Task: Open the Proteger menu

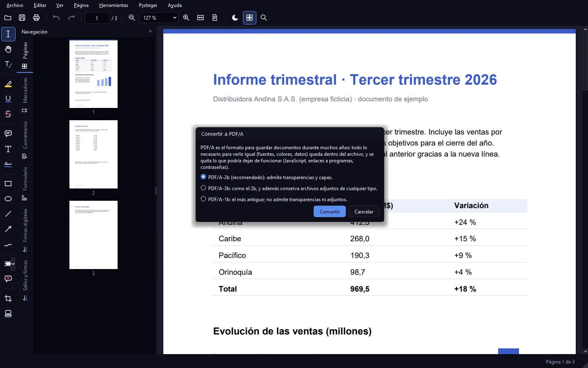Action: [148, 5]
